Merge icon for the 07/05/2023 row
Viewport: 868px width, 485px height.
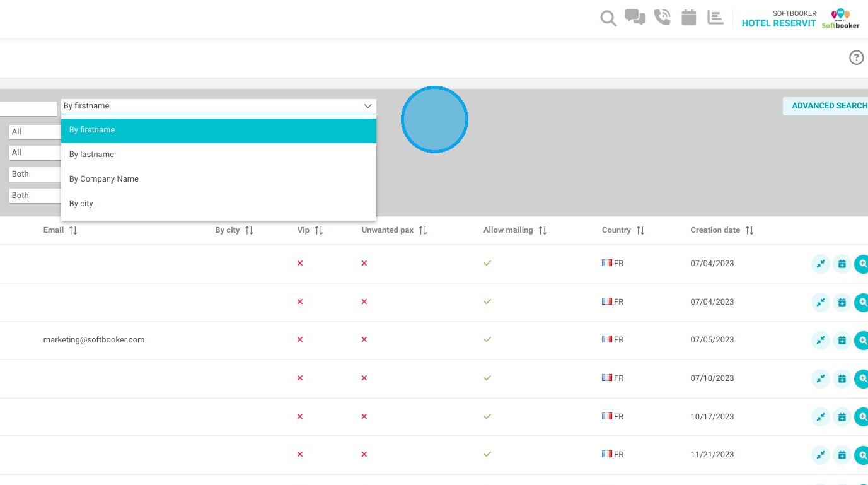[x=821, y=341]
